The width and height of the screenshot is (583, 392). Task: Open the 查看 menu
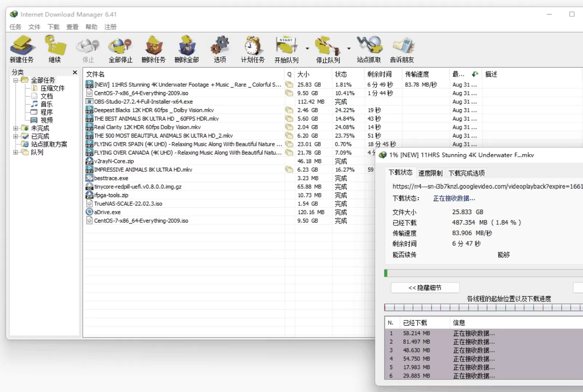pyautogui.click(x=72, y=27)
